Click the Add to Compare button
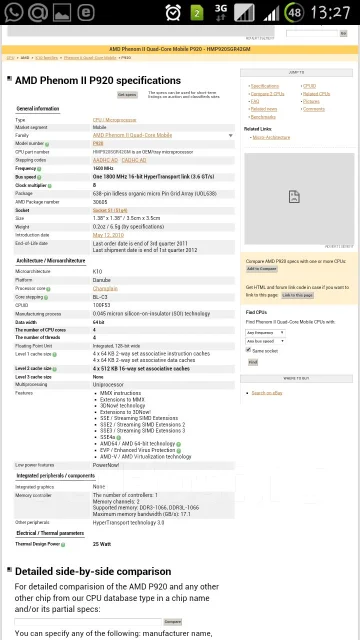 click(262, 269)
